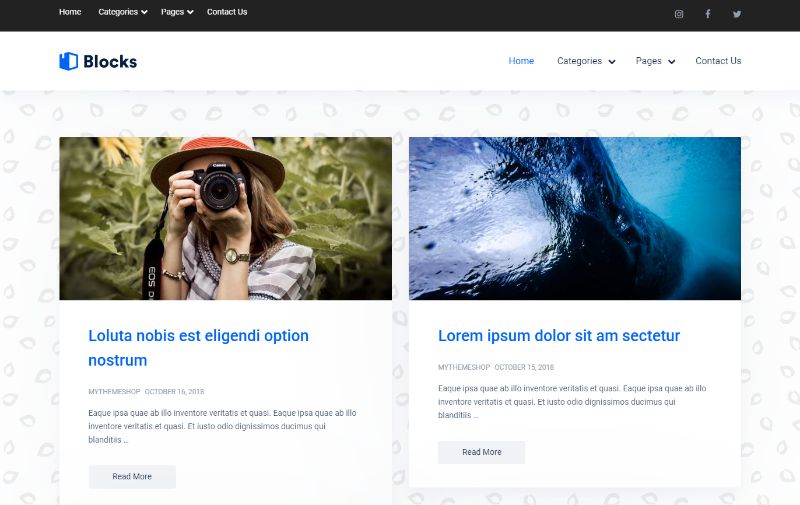Click the Blocks logo text
Screen dimensions: 800x505
point(110,62)
